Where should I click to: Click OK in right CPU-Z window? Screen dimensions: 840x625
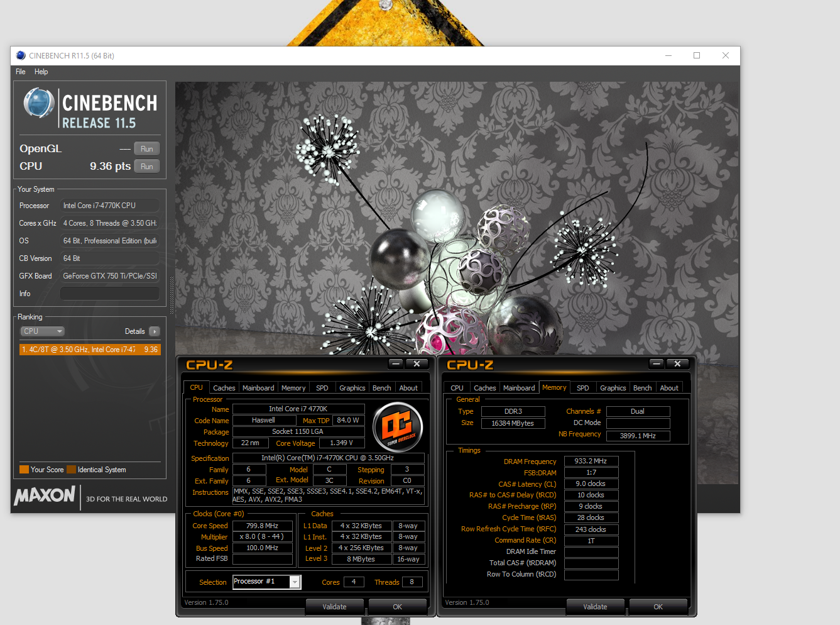click(x=658, y=607)
